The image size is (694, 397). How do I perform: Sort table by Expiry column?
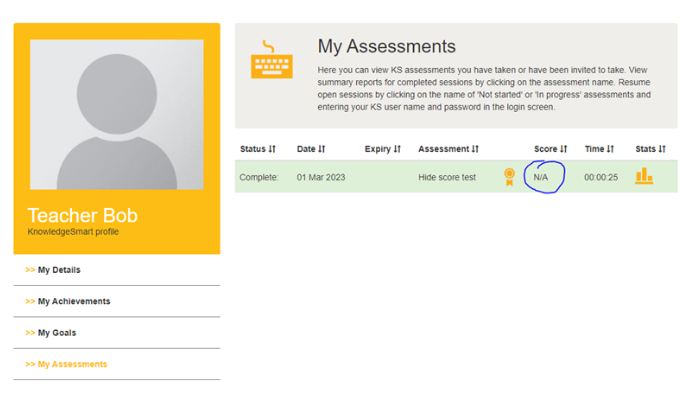click(x=382, y=149)
